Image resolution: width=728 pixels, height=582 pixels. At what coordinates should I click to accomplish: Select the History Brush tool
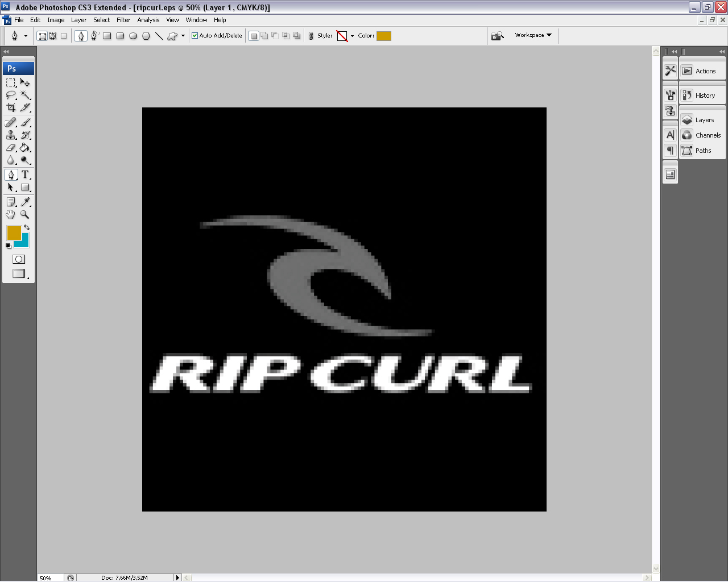pyautogui.click(x=25, y=135)
